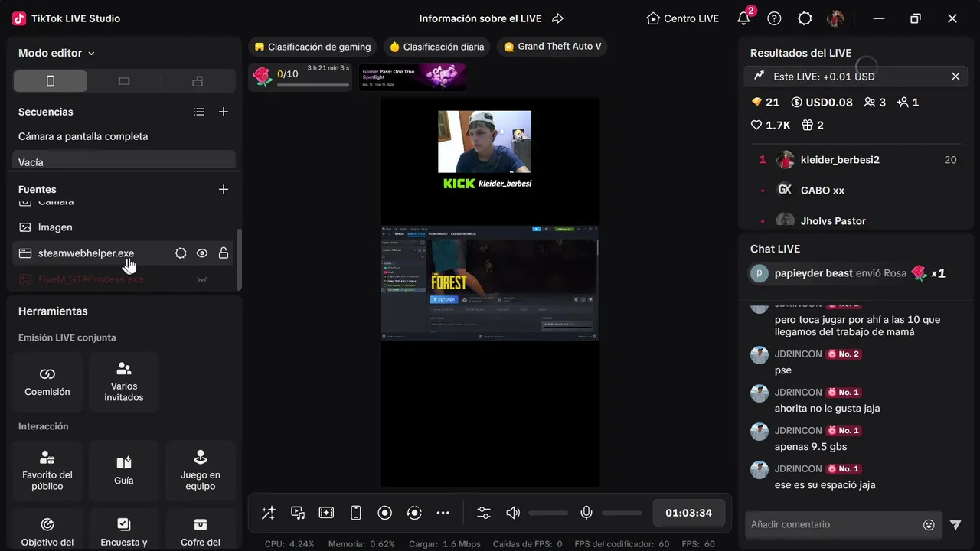Open Varios invitados tool
980x551 pixels.
pyautogui.click(x=124, y=383)
